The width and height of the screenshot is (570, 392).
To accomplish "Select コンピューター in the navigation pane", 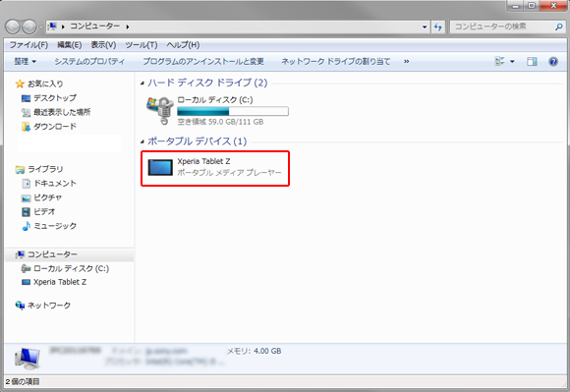I will [52, 254].
